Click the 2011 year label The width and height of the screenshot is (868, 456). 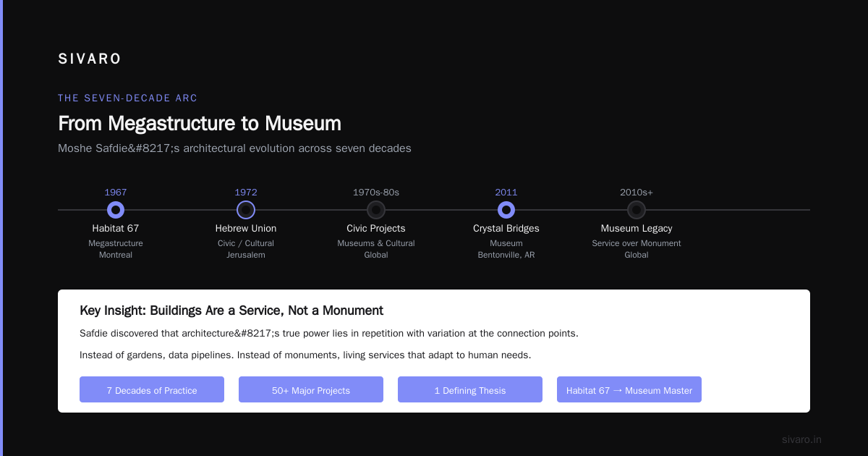(506, 193)
